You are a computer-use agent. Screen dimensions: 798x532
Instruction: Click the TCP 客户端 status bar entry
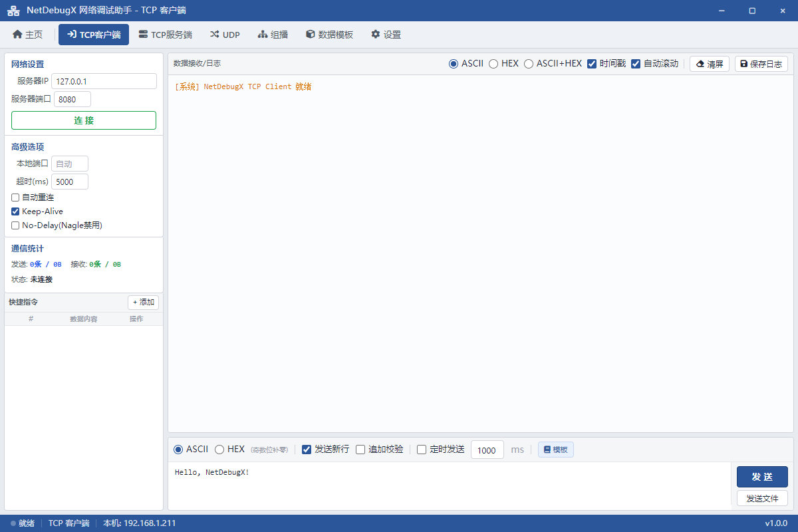coord(68,523)
